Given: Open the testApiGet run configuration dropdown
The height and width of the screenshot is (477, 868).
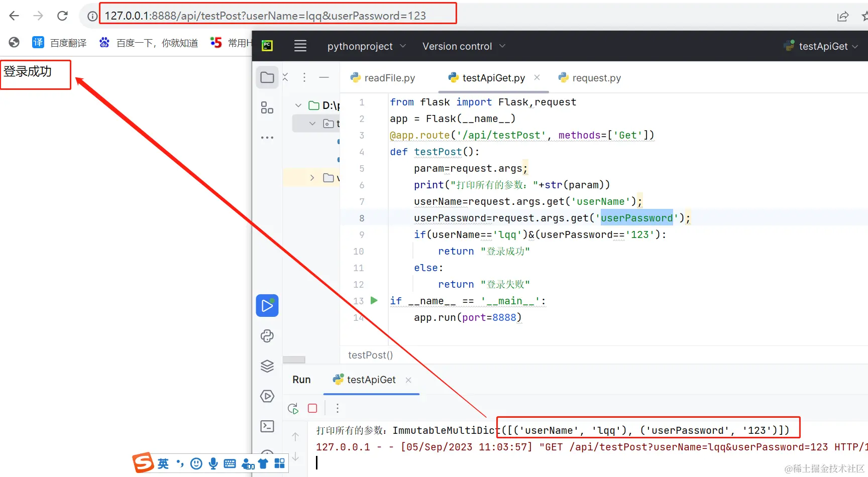Looking at the screenshot, I should (821, 46).
